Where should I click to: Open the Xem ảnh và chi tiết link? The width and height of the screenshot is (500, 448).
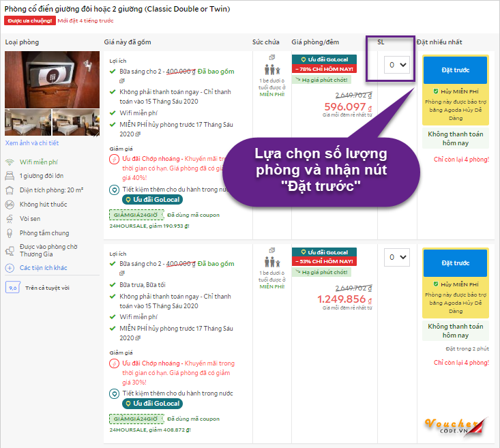[32, 143]
